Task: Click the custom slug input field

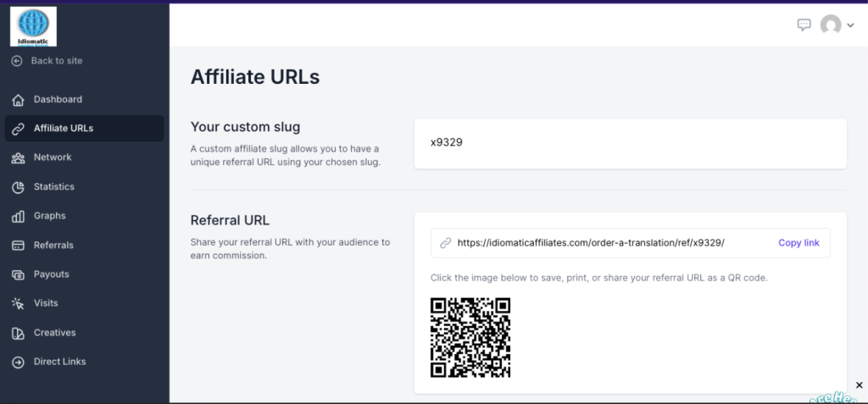Action: [630, 143]
